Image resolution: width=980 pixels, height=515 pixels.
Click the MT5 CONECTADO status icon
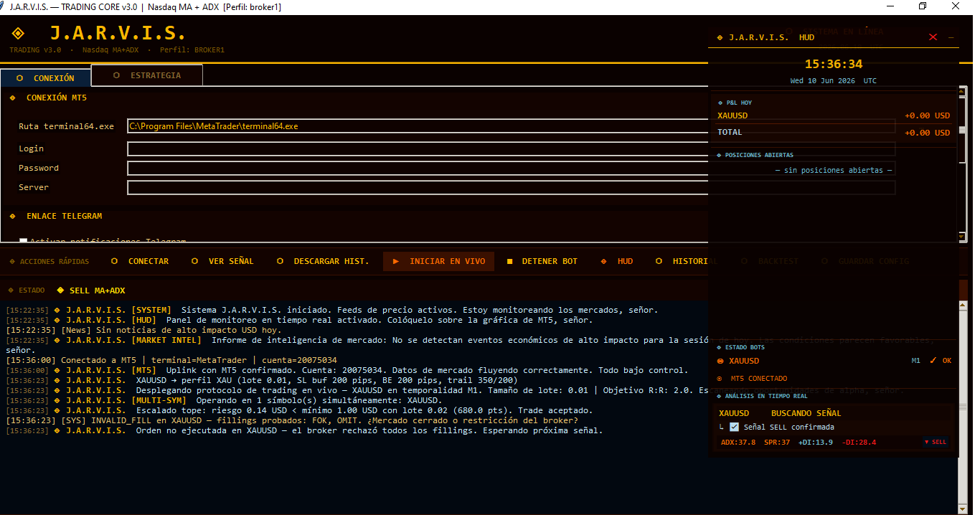720,378
